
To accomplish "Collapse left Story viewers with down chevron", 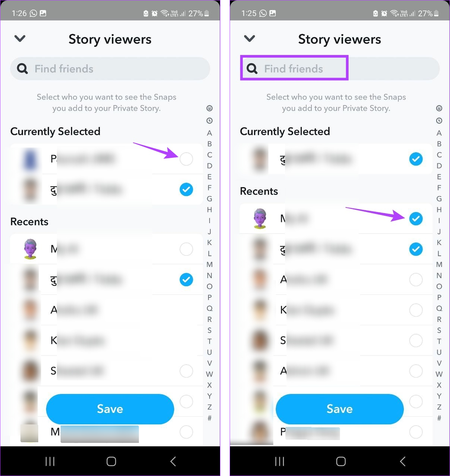I will [20, 38].
